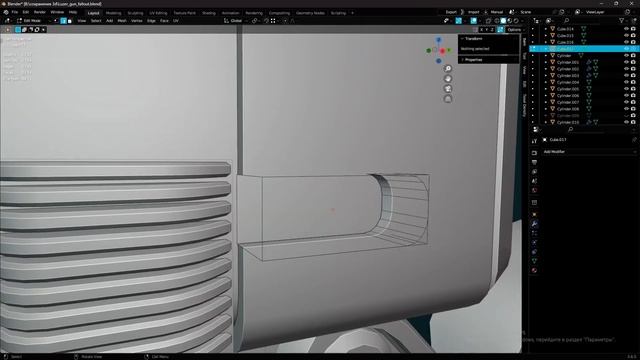Open the Select menu in viewport header
This screenshot has height=360, width=640.
click(x=96, y=21)
